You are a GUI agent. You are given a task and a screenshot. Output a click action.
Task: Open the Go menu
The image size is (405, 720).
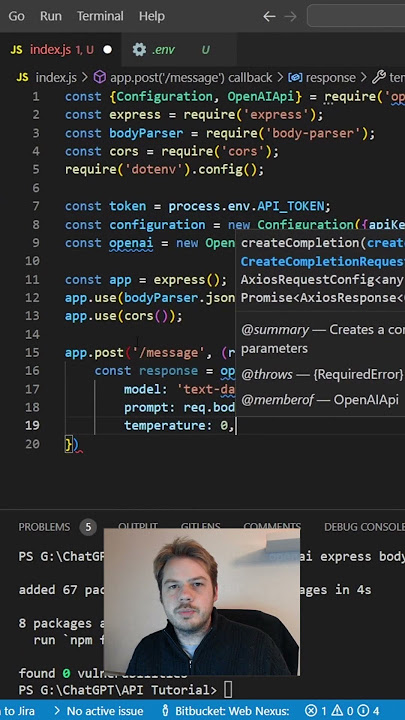pos(17,16)
